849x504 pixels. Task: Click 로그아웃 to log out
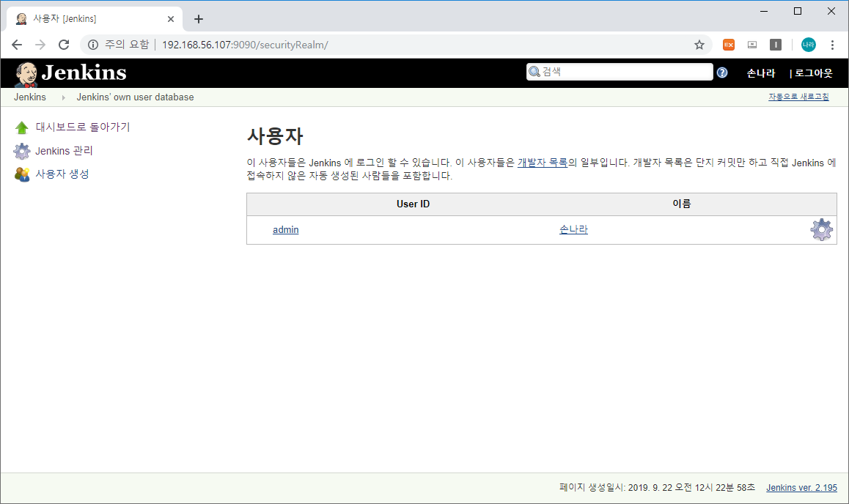point(813,73)
